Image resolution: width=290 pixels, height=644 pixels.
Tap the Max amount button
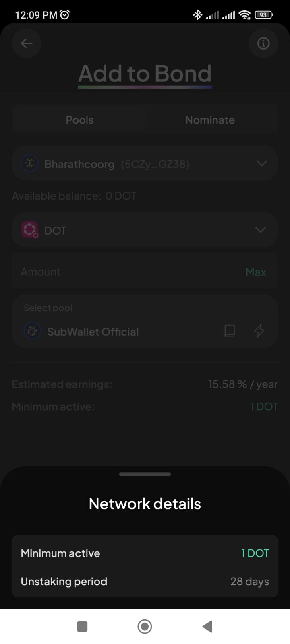(256, 272)
